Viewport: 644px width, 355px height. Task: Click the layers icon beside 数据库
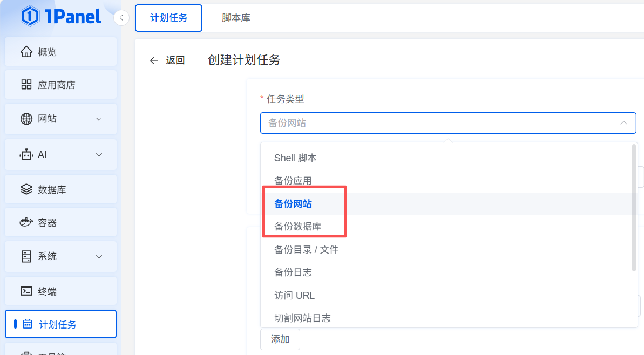tap(26, 189)
